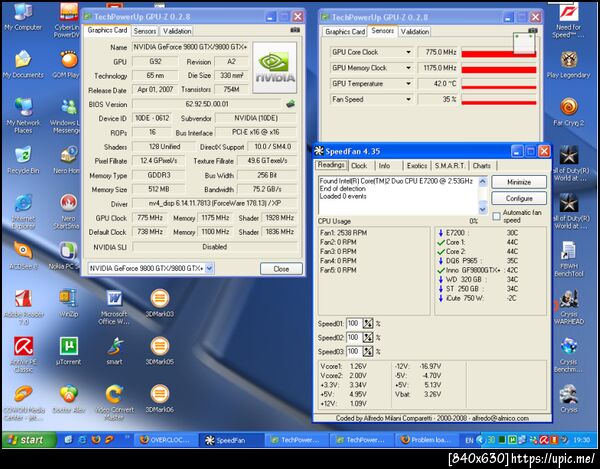The width and height of the screenshot is (600, 469).
Task: Click the SpeedFan taskbar button
Action: coord(231,440)
